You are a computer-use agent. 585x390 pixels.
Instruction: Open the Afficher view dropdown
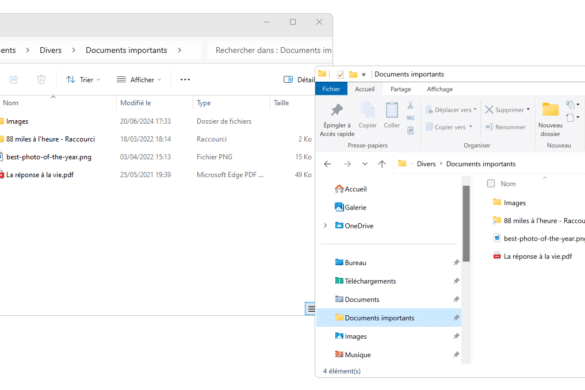click(x=139, y=79)
